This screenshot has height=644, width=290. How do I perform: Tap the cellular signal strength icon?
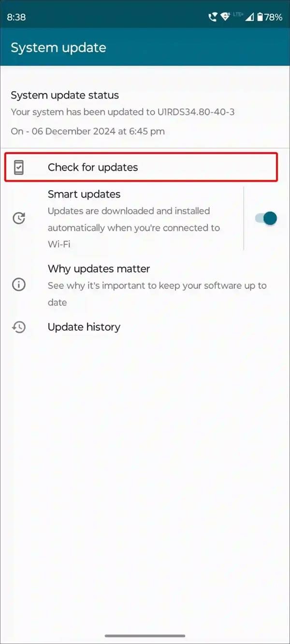[x=249, y=17]
